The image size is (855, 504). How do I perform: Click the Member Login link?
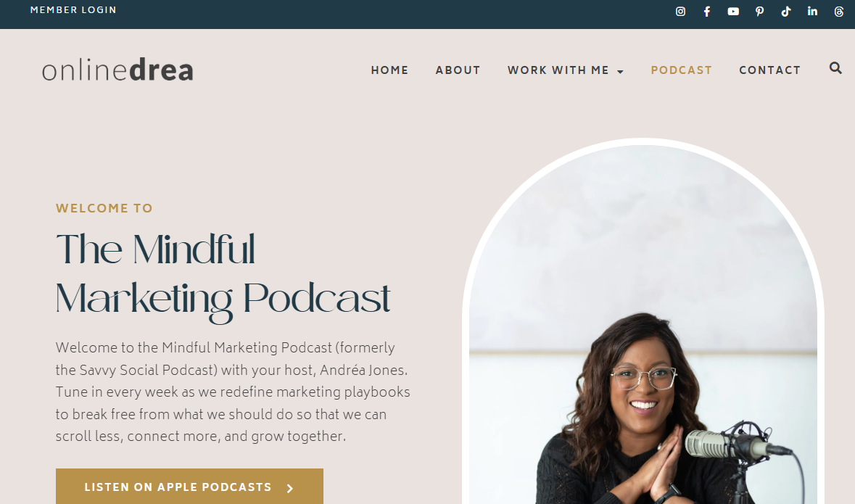coord(73,10)
